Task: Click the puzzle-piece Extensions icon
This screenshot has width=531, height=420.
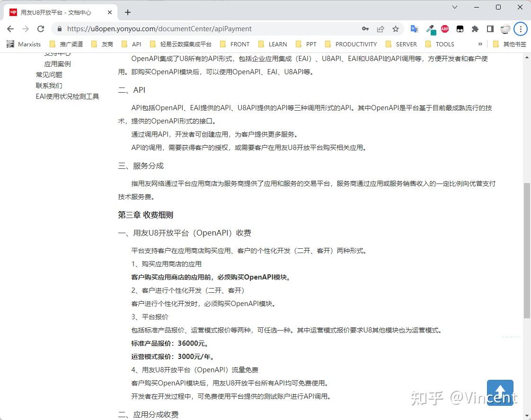Action: click(475, 29)
